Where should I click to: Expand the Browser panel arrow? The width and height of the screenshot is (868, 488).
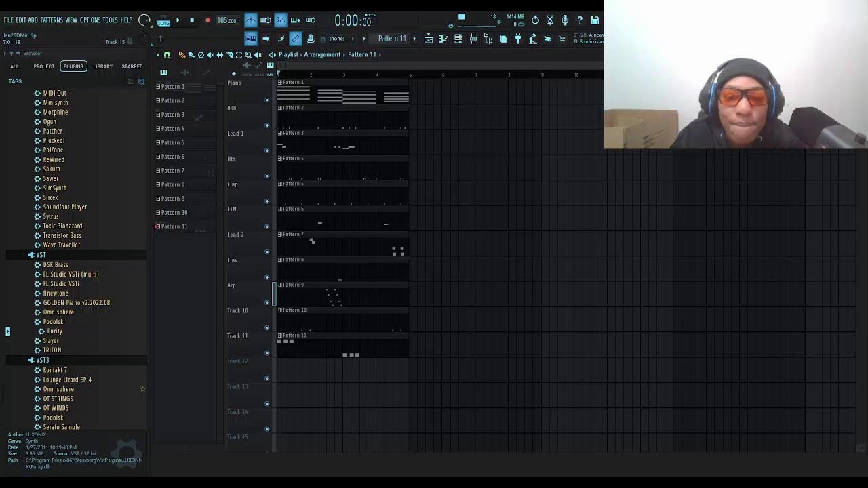(x=5, y=54)
